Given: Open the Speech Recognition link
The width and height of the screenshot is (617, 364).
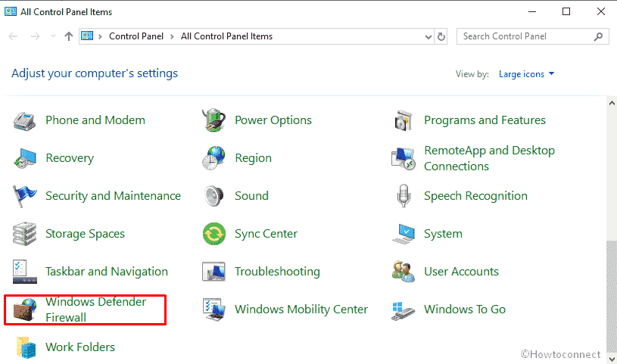Looking at the screenshot, I should click(475, 196).
